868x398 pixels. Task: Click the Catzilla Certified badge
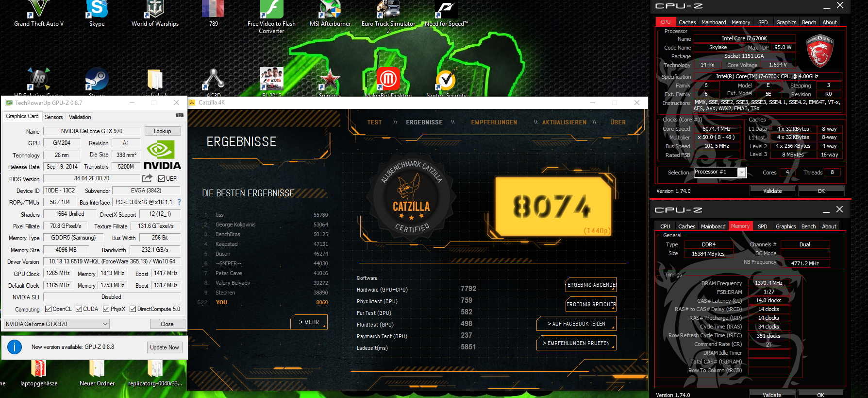click(x=411, y=197)
